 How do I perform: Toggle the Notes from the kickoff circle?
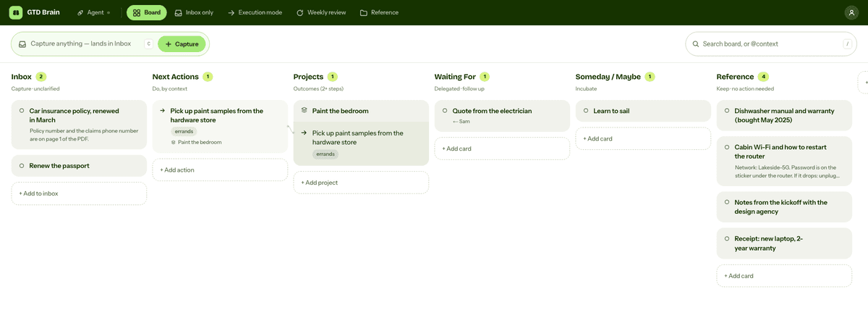tap(727, 203)
